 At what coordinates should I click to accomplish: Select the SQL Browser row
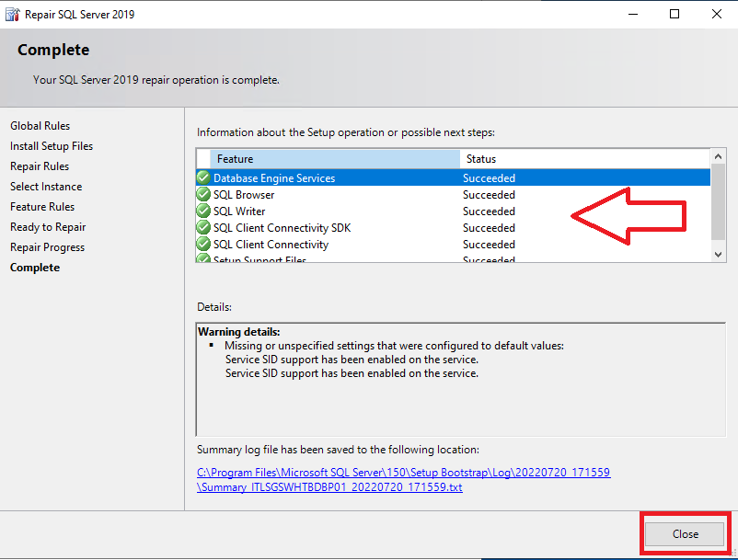454,194
